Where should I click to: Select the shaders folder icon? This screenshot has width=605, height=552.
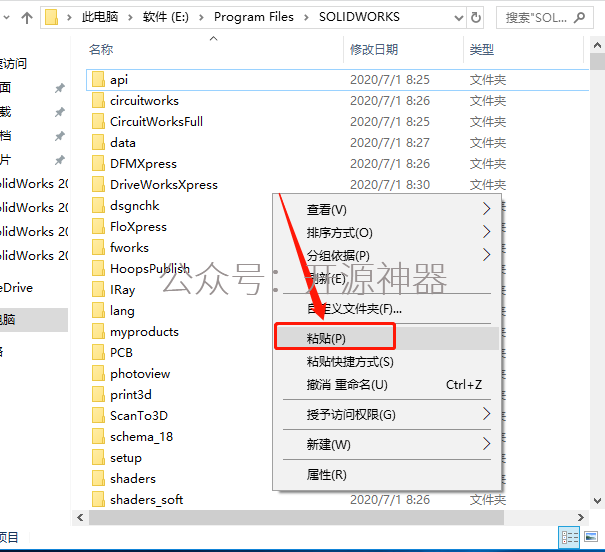click(98, 478)
